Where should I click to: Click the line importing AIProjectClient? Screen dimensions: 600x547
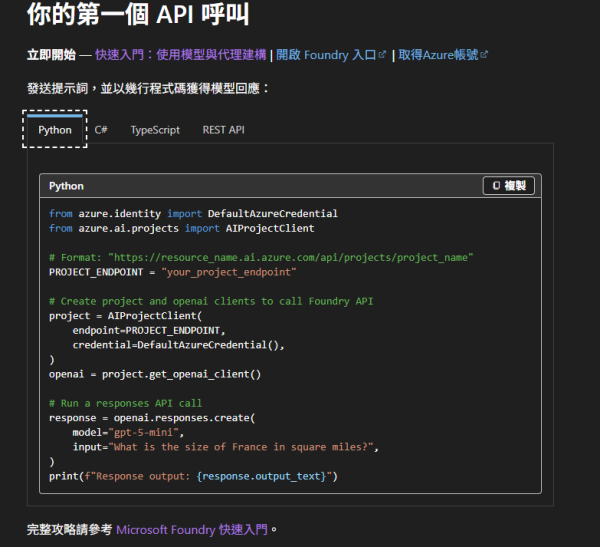click(181, 229)
